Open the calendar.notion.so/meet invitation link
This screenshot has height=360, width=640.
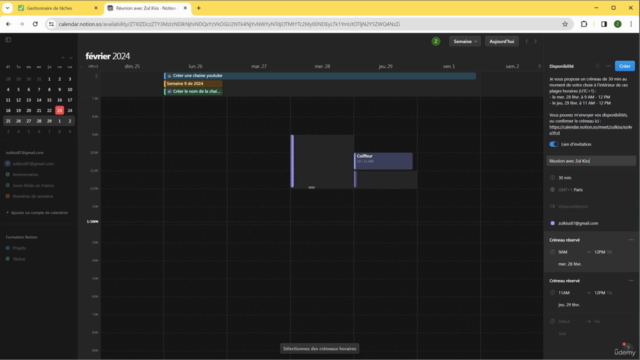coord(590,130)
